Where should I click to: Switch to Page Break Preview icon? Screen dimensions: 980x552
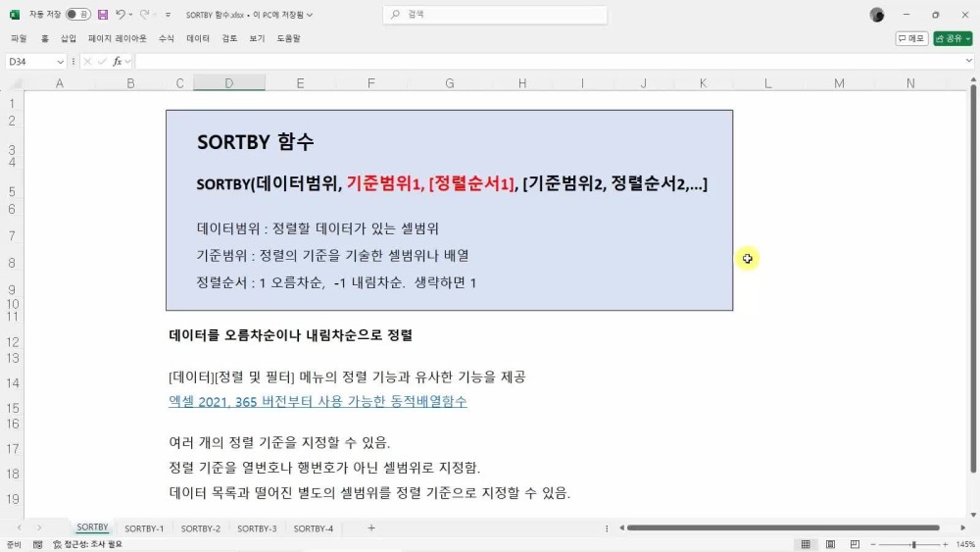point(853,544)
